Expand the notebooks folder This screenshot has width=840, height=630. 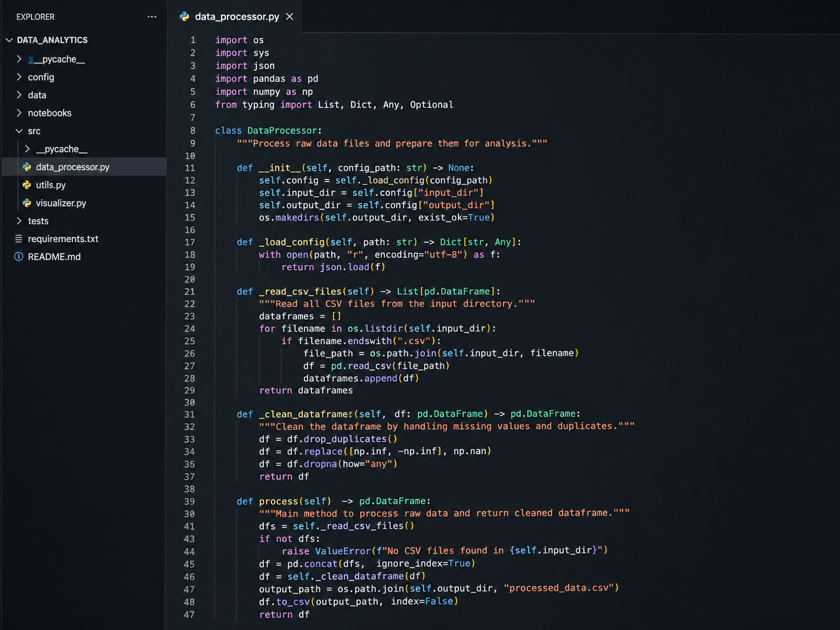pyautogui.click(x=19, y=113)
